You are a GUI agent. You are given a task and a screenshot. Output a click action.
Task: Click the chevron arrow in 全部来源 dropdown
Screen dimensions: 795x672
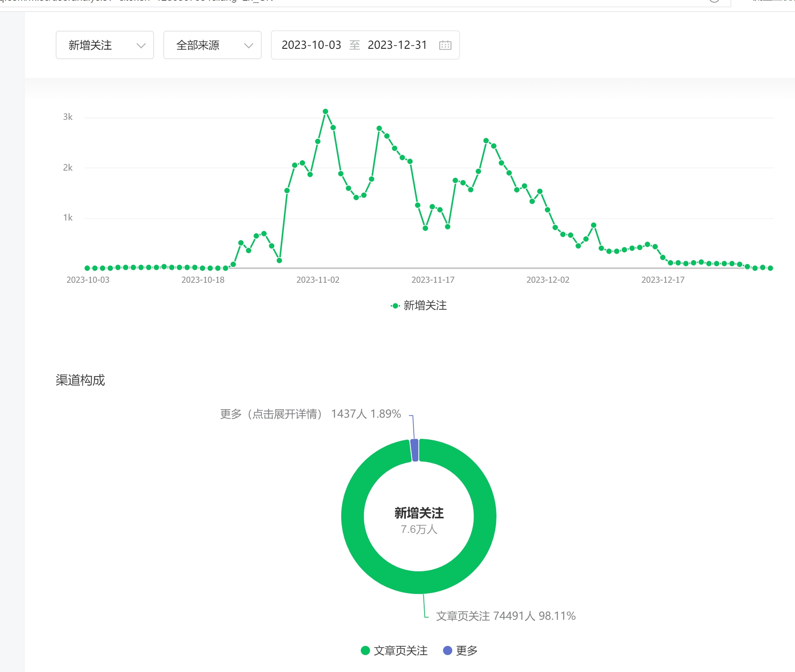(249, 46)
